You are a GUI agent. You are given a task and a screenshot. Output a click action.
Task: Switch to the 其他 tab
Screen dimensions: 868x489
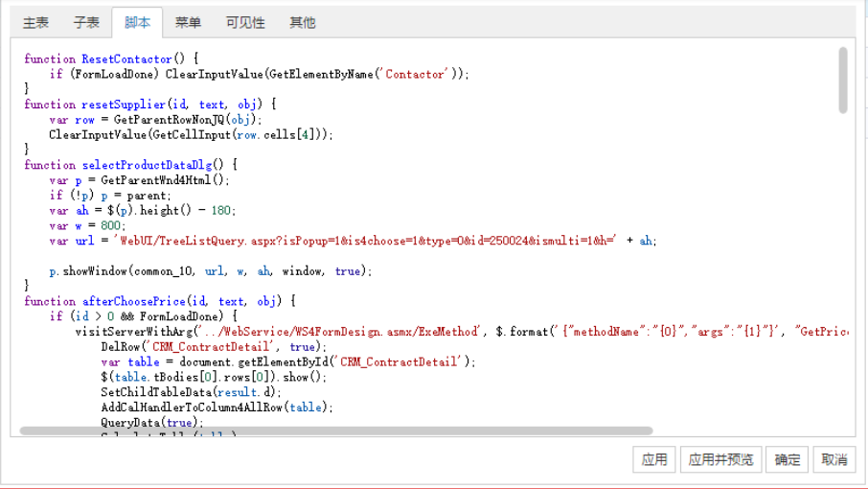coord(302,22)
